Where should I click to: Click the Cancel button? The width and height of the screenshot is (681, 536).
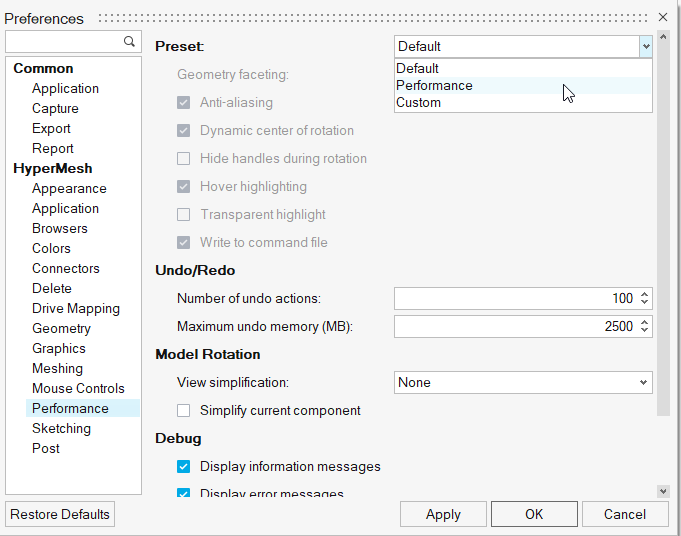point(625,514)
